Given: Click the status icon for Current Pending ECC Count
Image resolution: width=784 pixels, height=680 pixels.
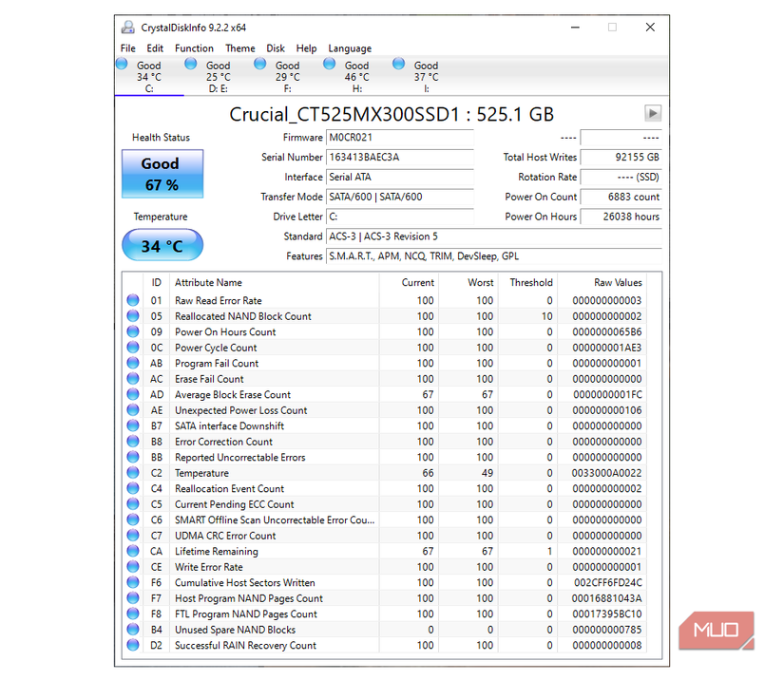Looking at the screenshot, I should 133,504.
